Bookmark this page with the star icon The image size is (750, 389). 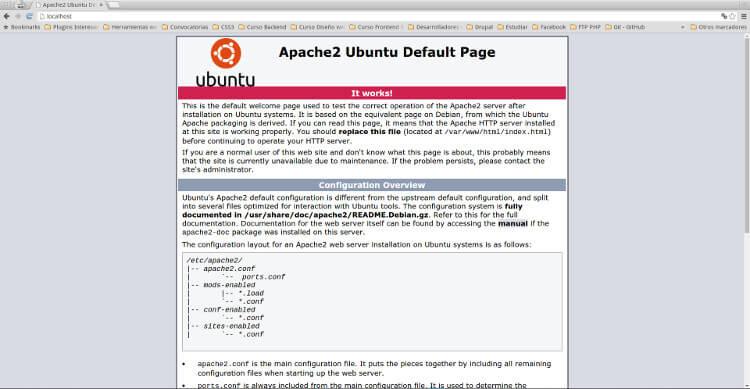(732, 16)
